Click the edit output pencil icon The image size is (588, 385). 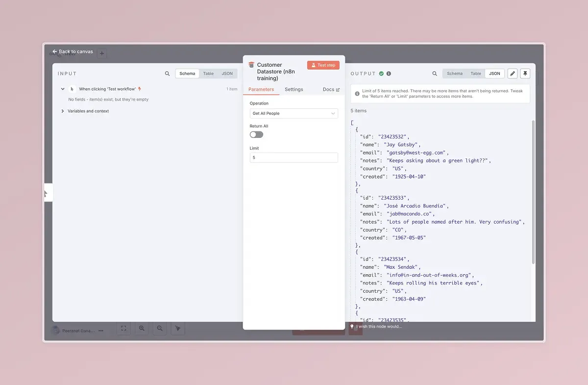tap(513, 74)
